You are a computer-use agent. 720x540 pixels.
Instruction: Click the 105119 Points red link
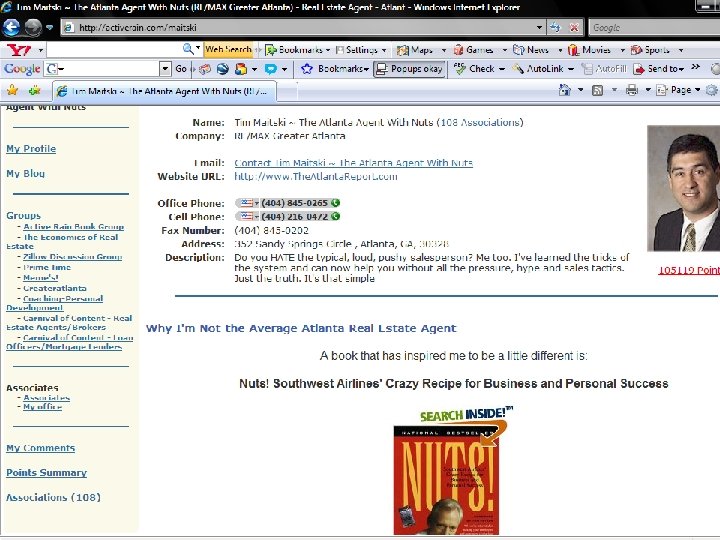[x=689, y=270]
